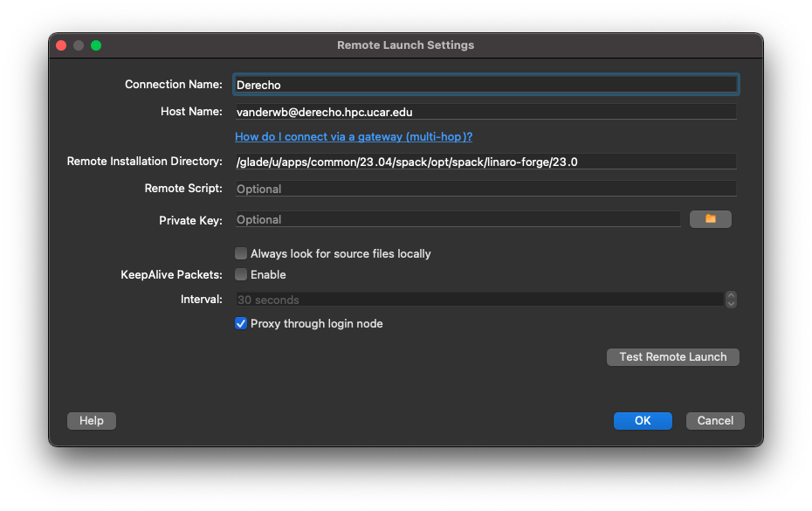Uncheck 'Proxy through login node'
812x511 pixels.
(x=241, y=324)
